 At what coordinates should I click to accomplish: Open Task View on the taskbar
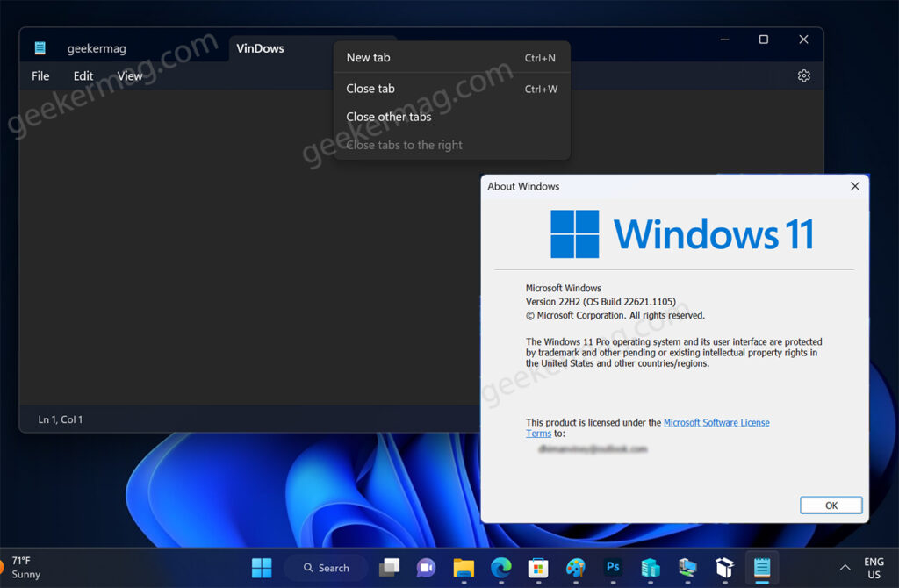(389, 567)
